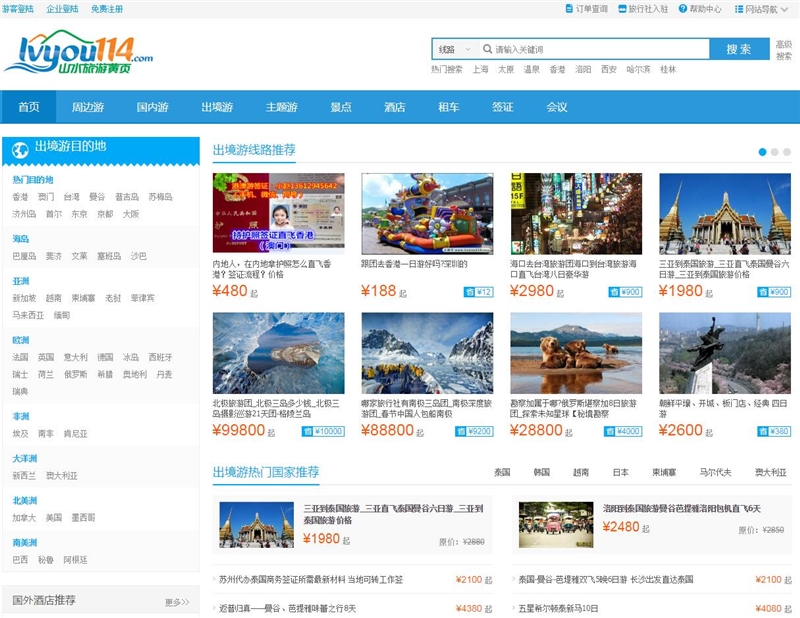Select the first carousel indicator dot

(x=762, y=151)
